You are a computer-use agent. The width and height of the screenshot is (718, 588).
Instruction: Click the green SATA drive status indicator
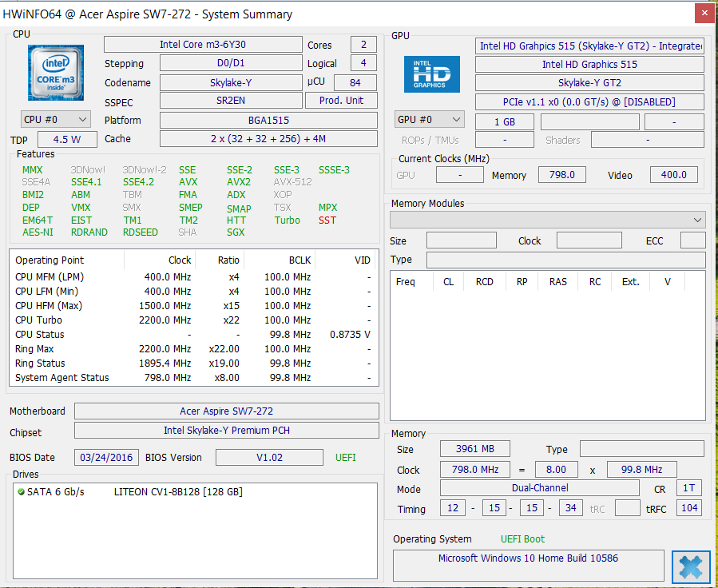(21, 492)
